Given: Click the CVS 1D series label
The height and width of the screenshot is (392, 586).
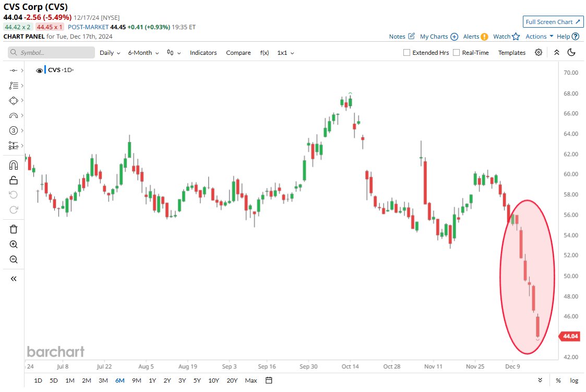Looking at the screenshot, I should coord(61,70).
